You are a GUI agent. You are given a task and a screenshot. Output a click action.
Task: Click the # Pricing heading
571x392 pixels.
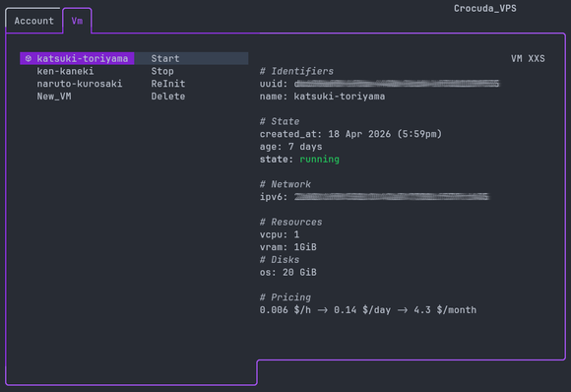[x=285, y=297]
